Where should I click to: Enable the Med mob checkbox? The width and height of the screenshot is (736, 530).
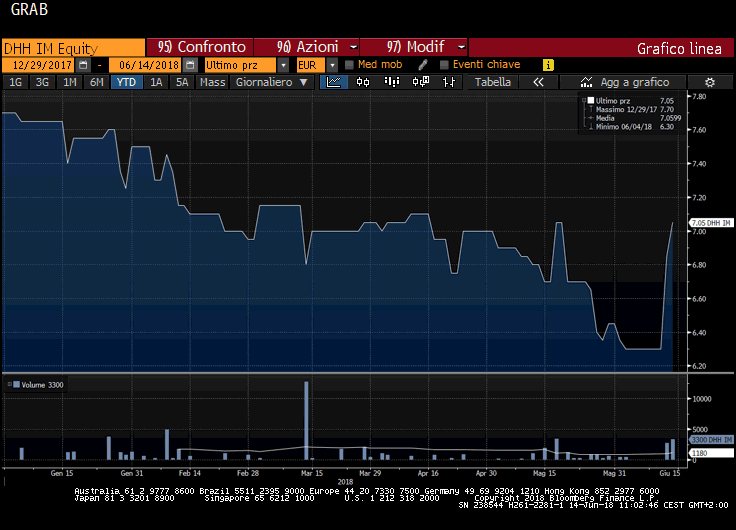tap(349, 65)
